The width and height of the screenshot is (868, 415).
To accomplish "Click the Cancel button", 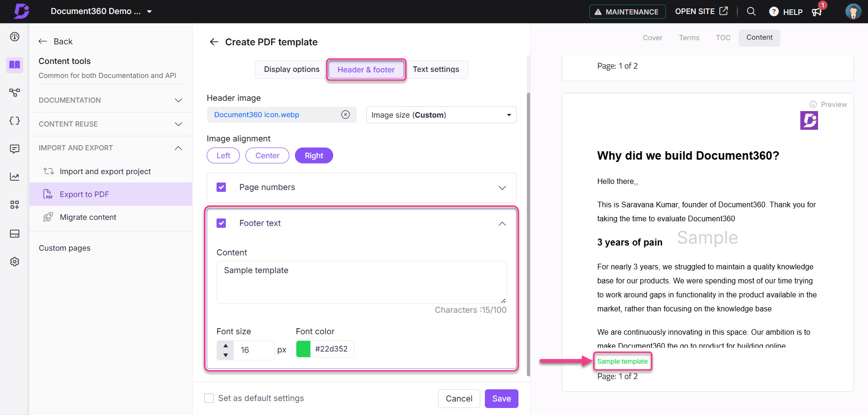I will pyautogui.click(x=459, y=399).
